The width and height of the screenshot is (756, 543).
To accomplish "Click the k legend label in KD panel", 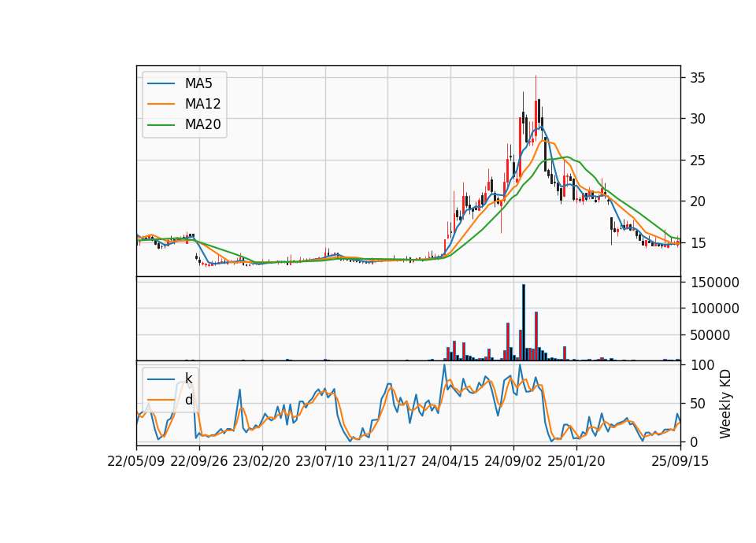I will click(188, 379).
